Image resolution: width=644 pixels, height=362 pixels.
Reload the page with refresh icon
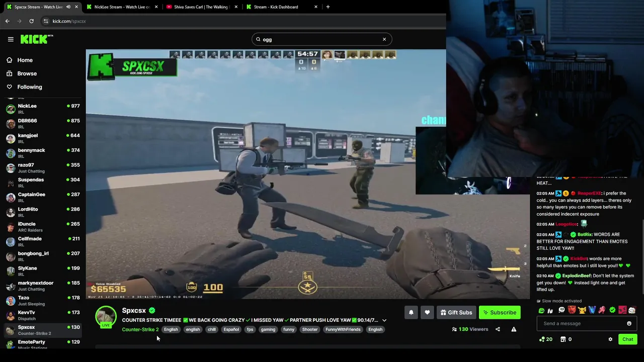click(x=31, y=21)
